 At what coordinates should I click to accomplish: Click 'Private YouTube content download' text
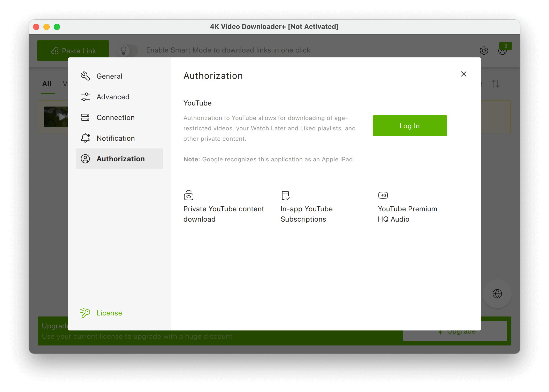224,214
